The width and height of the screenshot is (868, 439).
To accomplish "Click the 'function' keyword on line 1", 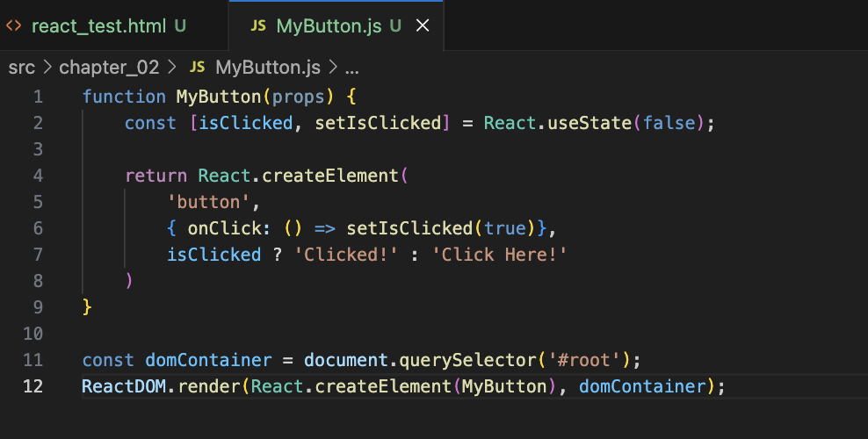I will 124,97.
